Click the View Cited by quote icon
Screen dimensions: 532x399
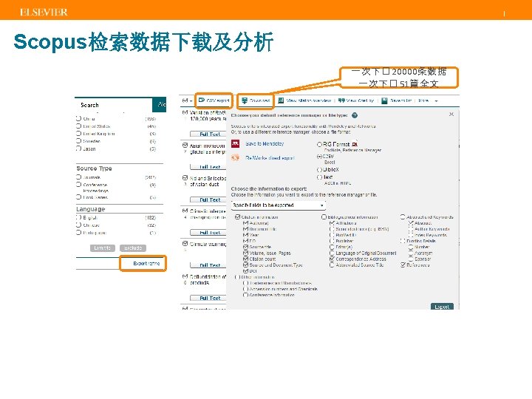click(341, 100)
